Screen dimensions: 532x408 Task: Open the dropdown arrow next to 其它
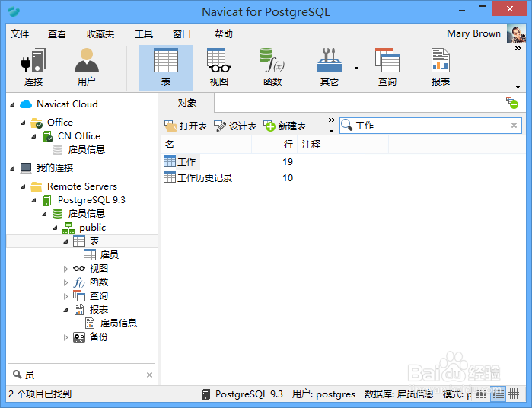click(x=356, y=69)
